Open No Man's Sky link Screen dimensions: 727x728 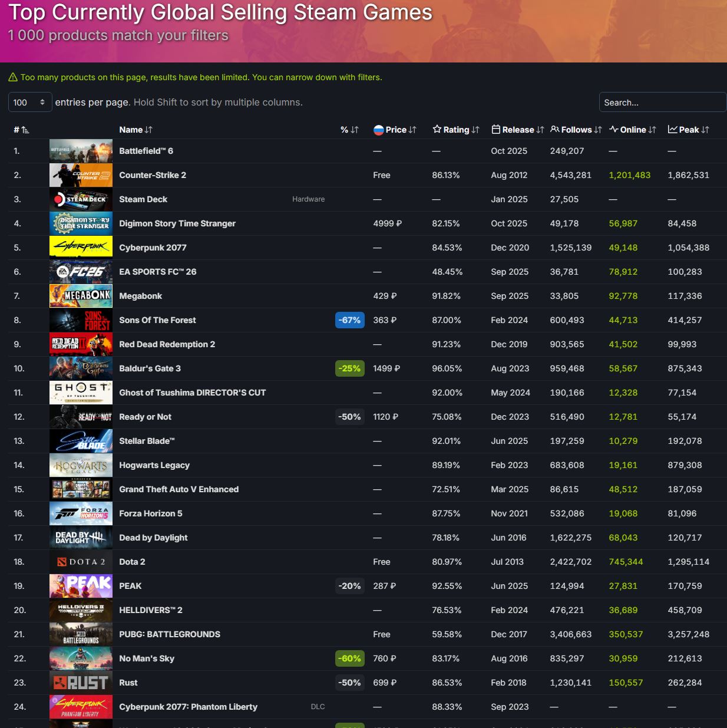[x=147, y=658]
